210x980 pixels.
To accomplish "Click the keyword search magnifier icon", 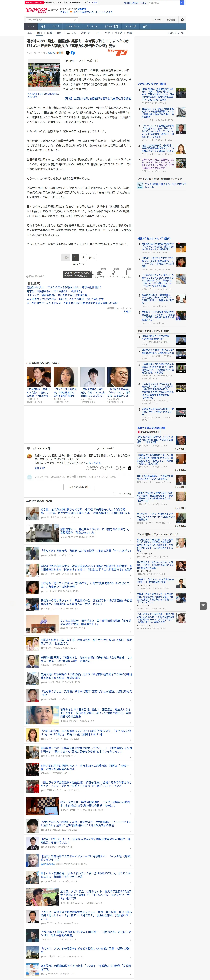I will click(75, 20).
